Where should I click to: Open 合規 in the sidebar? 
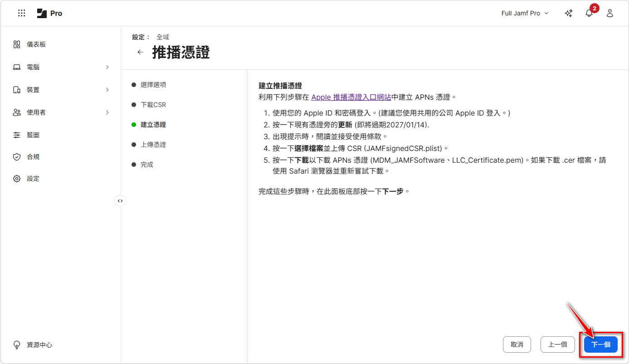coord(33,157)
